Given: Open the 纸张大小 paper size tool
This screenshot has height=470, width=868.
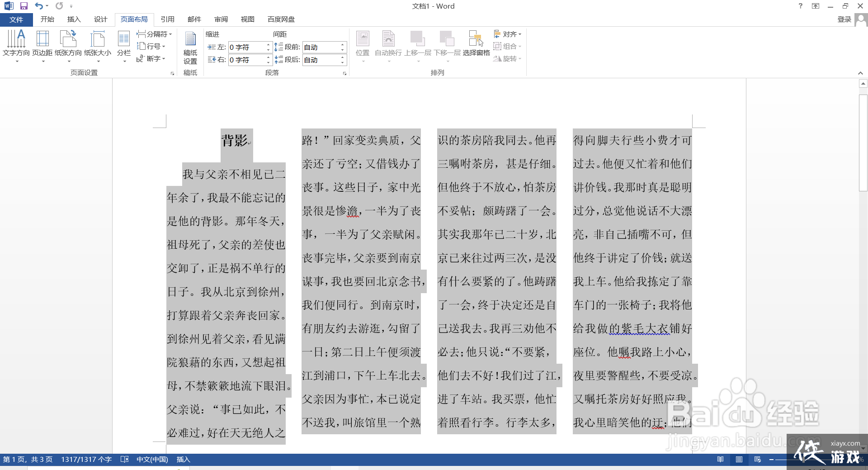Looking at the screenshot, I should [98, 46].
